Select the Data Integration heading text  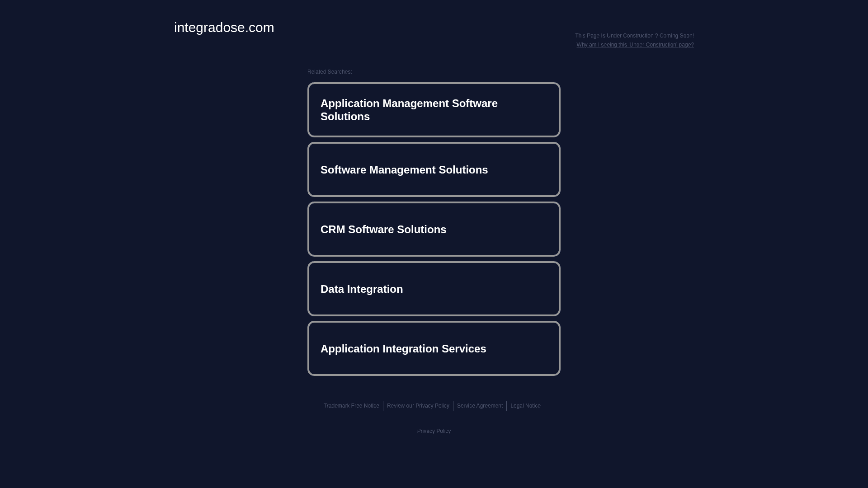pyautogui.click(x=362, y=289)
